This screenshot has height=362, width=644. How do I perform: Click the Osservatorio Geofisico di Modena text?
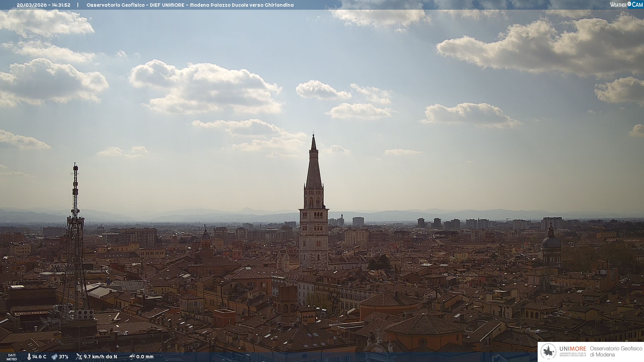tap(616, 351)
